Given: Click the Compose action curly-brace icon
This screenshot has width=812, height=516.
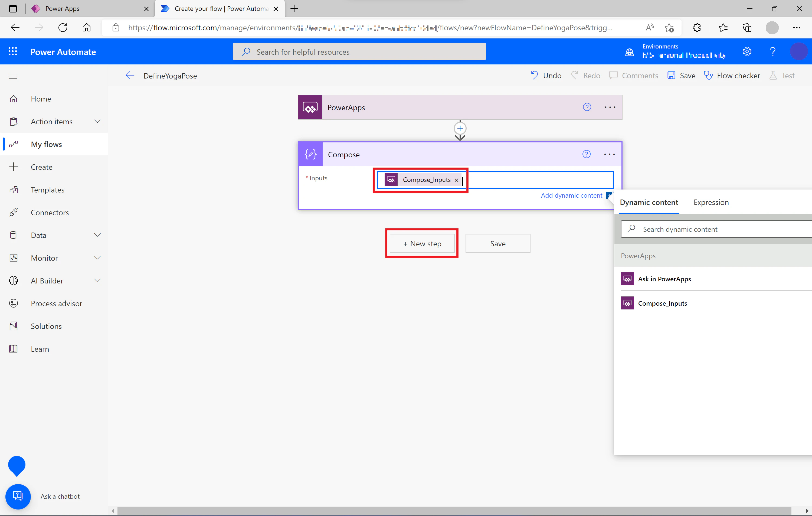Looking at the screenshot, I should coord(310,154).
